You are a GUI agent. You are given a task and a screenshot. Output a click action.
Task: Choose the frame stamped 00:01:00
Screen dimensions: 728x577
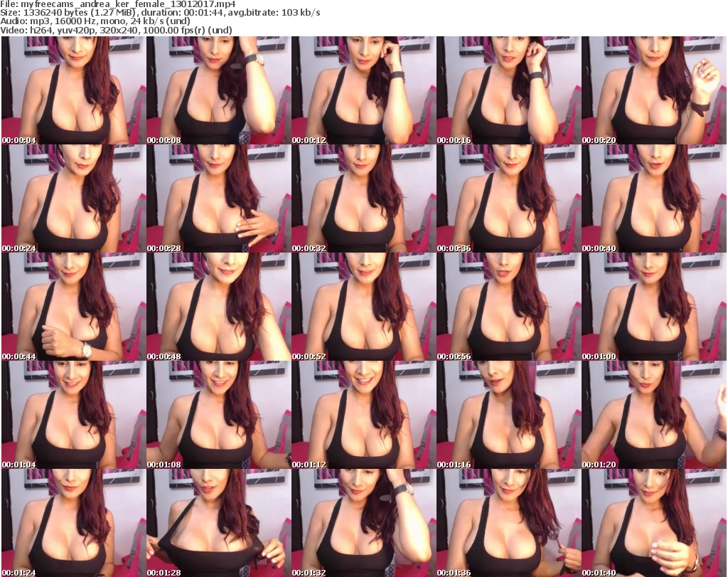(x=654, y=307)
